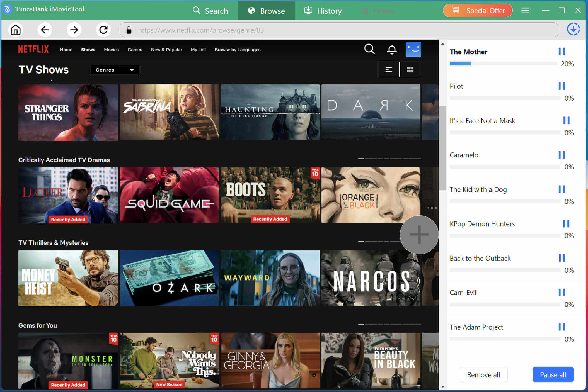Open Netflix notifications bell
Screen dimensions: 588x392
[392, 50]
